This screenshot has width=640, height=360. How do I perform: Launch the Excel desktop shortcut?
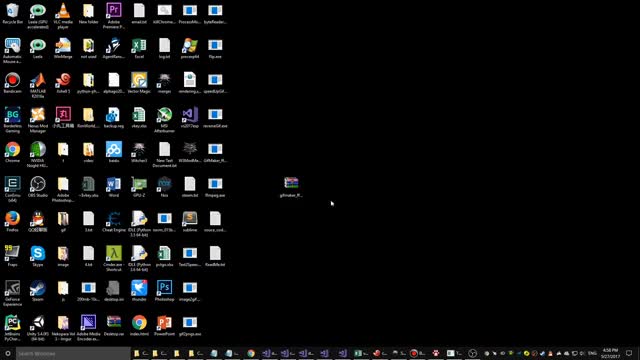click(x=139, y=48)
